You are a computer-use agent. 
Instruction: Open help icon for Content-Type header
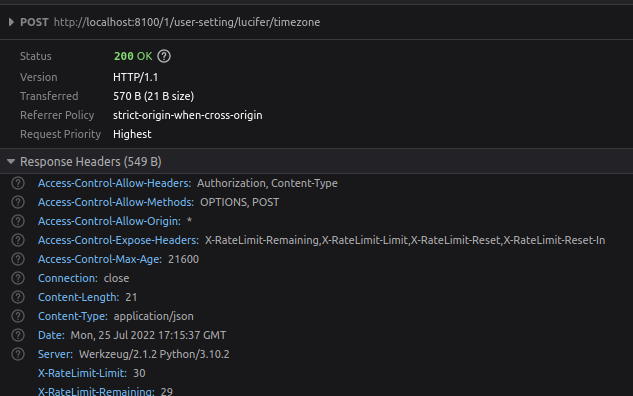pyautogui.click(x=18, y=316)
